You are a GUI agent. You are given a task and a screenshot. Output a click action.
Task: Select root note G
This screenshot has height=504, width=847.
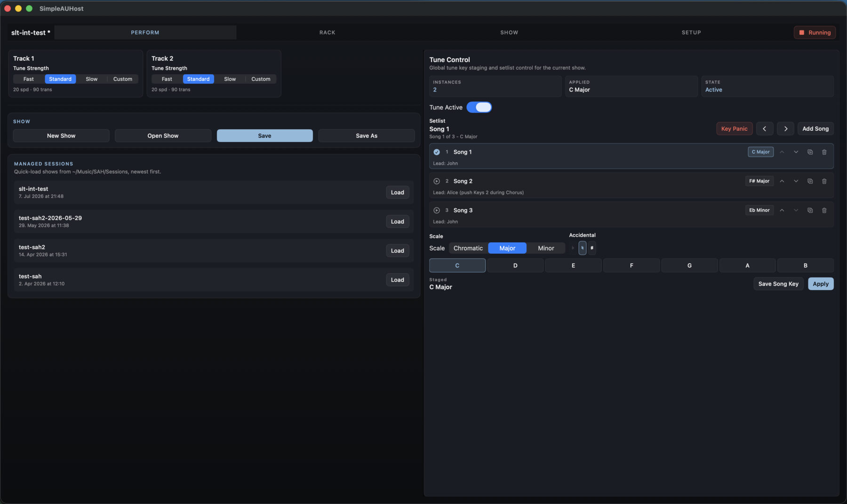coord(689,266)
